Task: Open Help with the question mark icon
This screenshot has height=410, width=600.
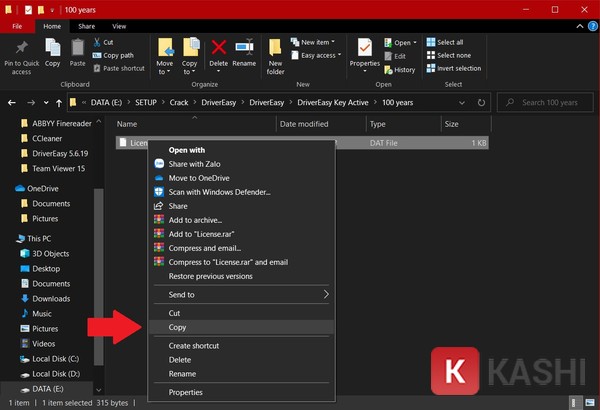Action: coord(592,26)
